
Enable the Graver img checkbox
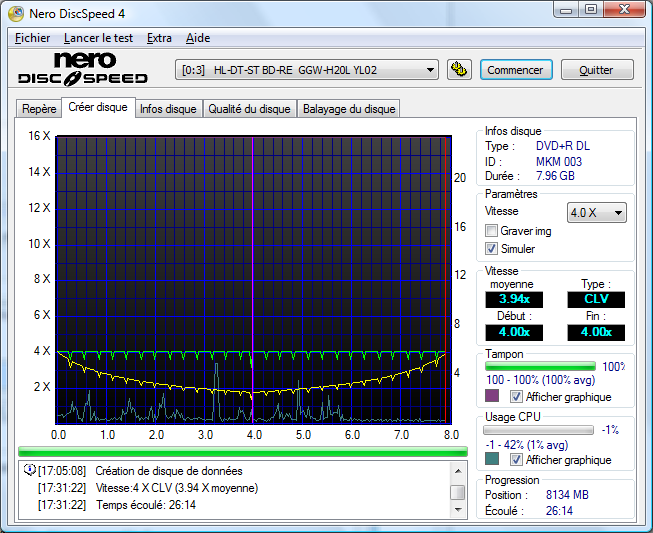point(492,231)
